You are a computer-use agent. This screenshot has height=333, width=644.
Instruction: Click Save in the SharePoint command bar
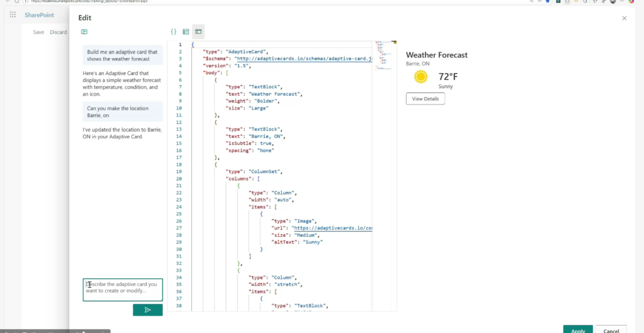coord(39,32)
